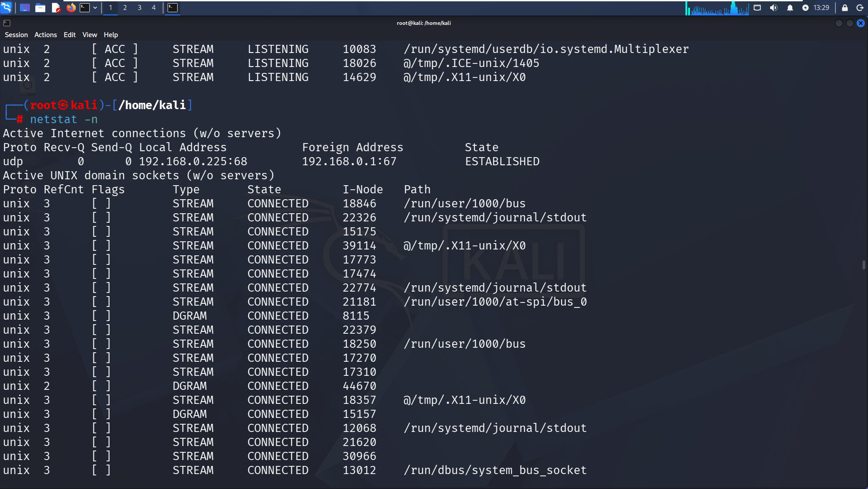868x489 pixels.
Task: Open the network connection tray icon
Action: (x=757, y=8)
